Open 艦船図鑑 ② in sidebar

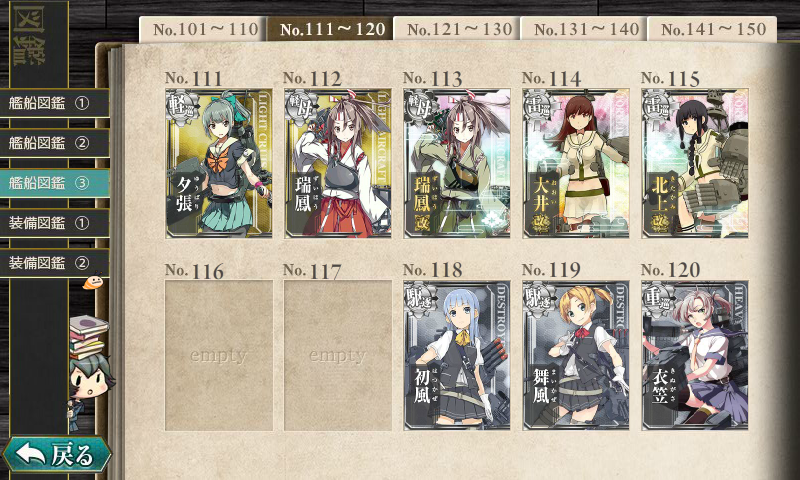click(x=54, y=143)
